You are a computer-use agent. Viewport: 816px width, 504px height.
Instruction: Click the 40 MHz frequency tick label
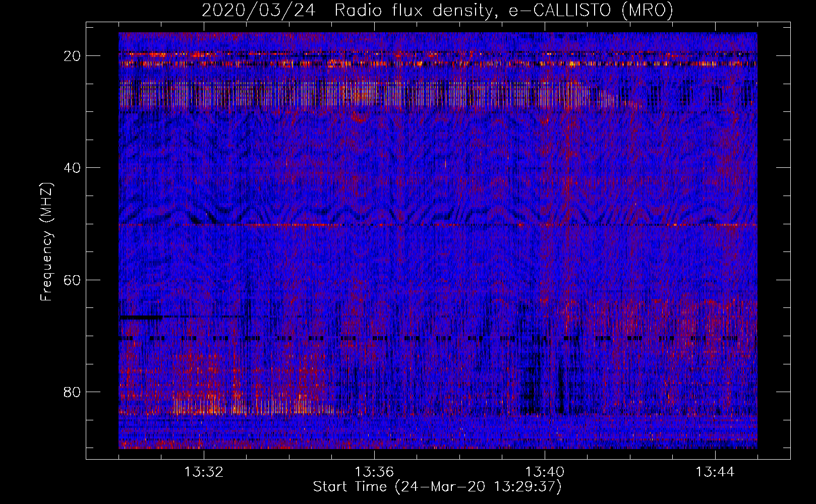coord(72,167)
